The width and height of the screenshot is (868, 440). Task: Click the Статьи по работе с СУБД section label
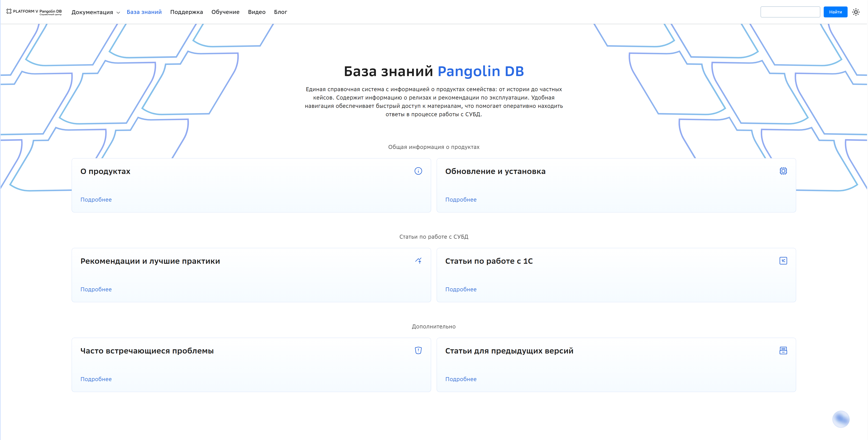point(434,237)
